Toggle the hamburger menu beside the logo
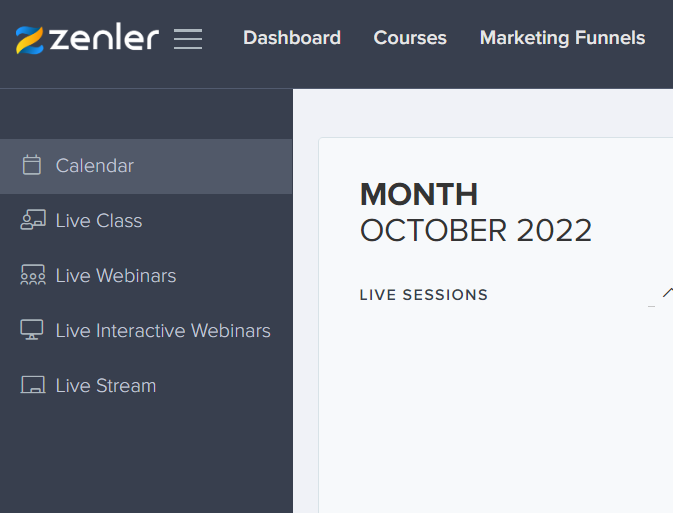Screen dimensions: 673x513 click(188, 39)
